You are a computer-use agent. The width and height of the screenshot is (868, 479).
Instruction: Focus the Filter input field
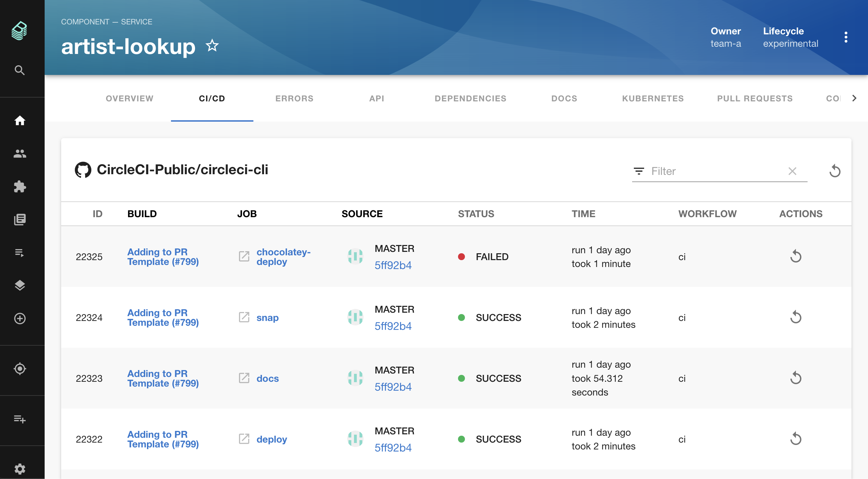[716, 171]
